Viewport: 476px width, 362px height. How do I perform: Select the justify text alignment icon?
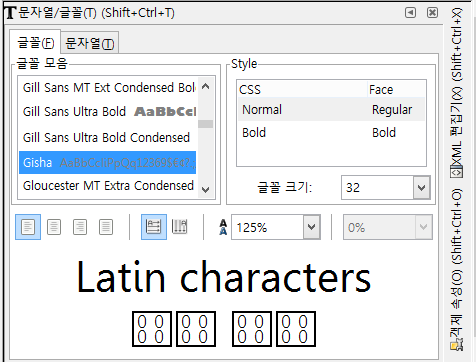(106, 227)
